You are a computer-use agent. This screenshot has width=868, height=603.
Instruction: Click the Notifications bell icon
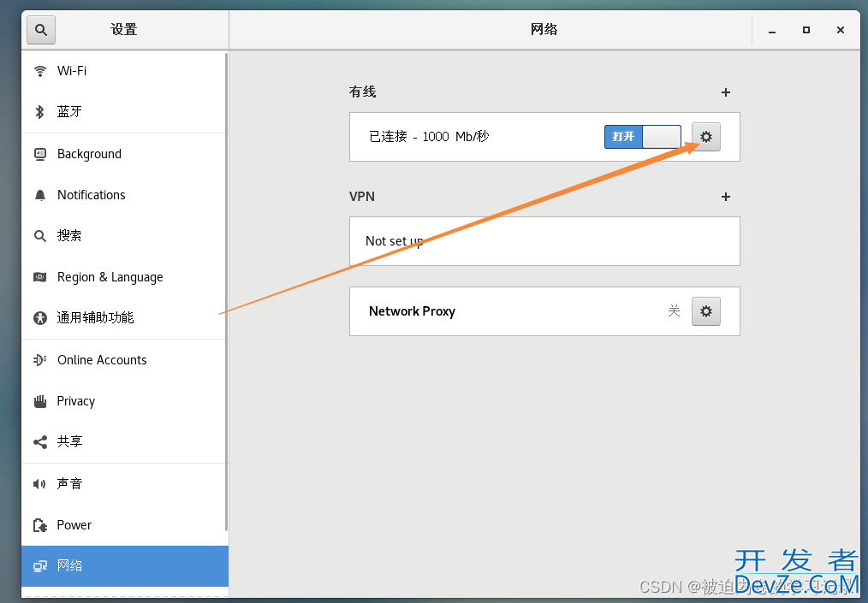40,195
